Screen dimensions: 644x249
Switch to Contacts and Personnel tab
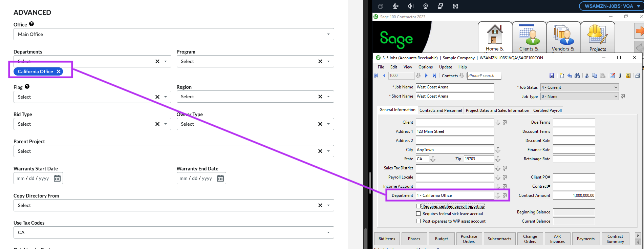[441, 110]
